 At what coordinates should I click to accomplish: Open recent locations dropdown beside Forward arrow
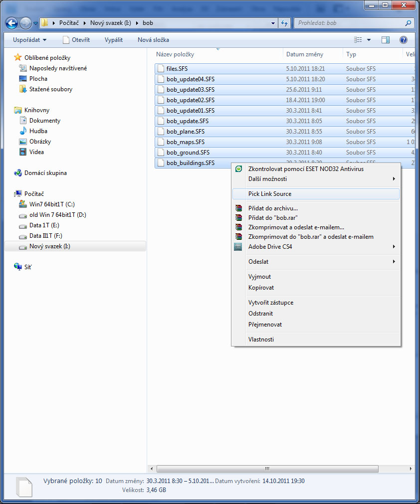pyautogui.click(x=35, y=23)
